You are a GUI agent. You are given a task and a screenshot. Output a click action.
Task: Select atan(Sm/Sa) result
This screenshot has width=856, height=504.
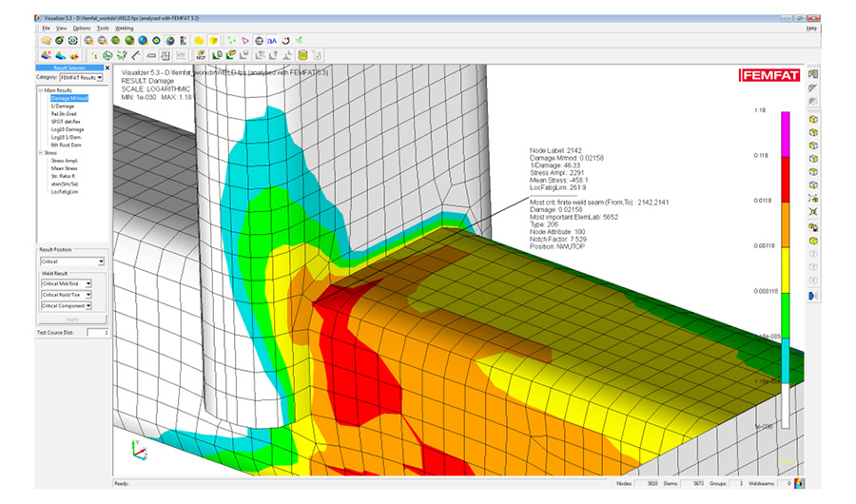pos(64,184)
